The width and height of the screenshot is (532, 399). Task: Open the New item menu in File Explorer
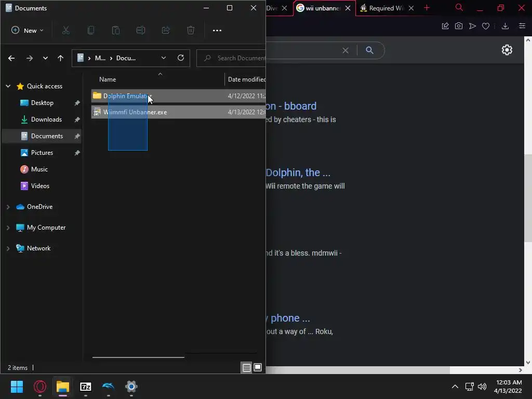click(x=28, y=30)
